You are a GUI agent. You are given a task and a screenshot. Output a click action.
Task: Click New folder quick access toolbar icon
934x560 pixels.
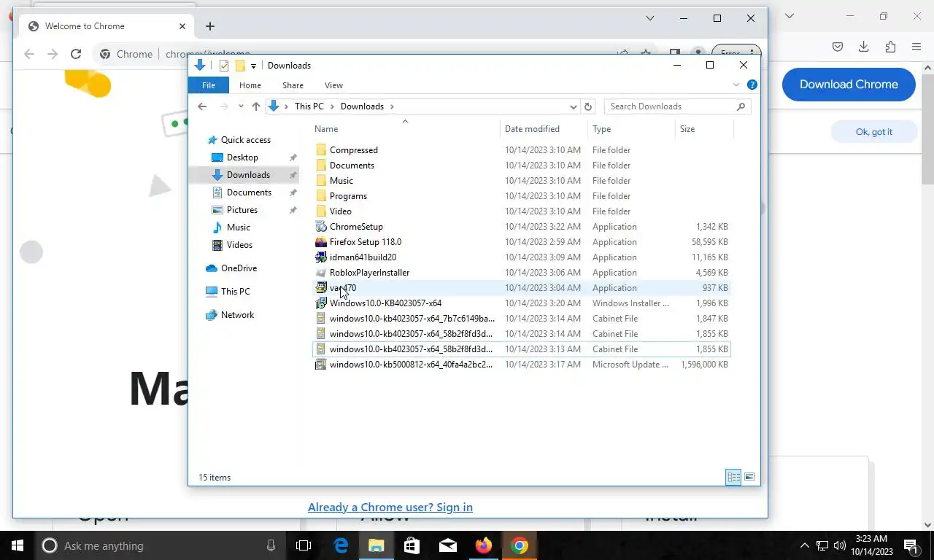tap(239, 66)
